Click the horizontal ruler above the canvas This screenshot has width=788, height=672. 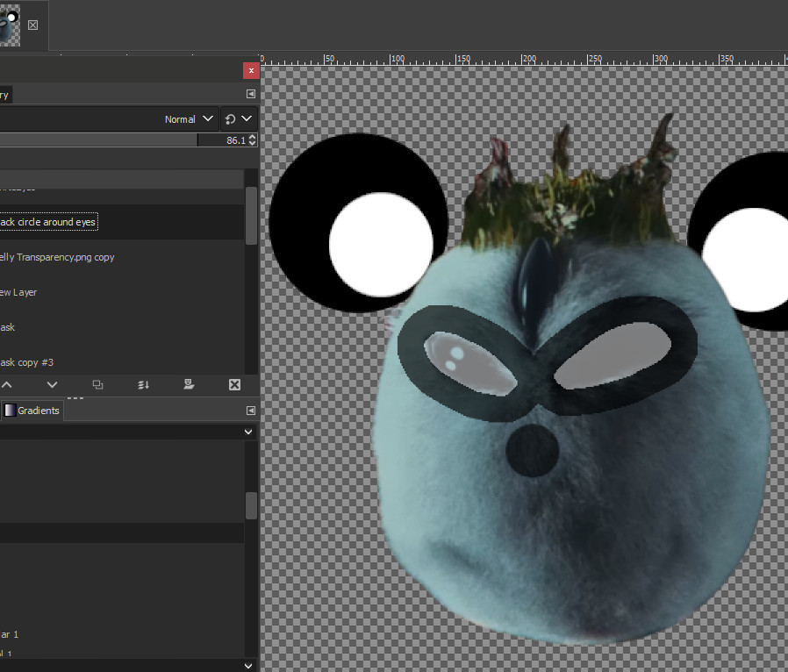[x=524, y=60]
